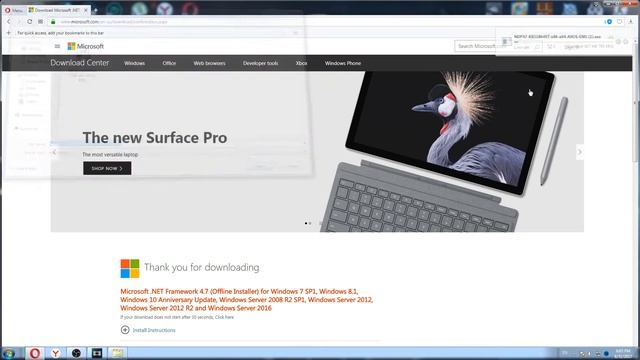
Task: Open the hamburger menu beside Microsoft logo
Action: click(x=57, y=46)
